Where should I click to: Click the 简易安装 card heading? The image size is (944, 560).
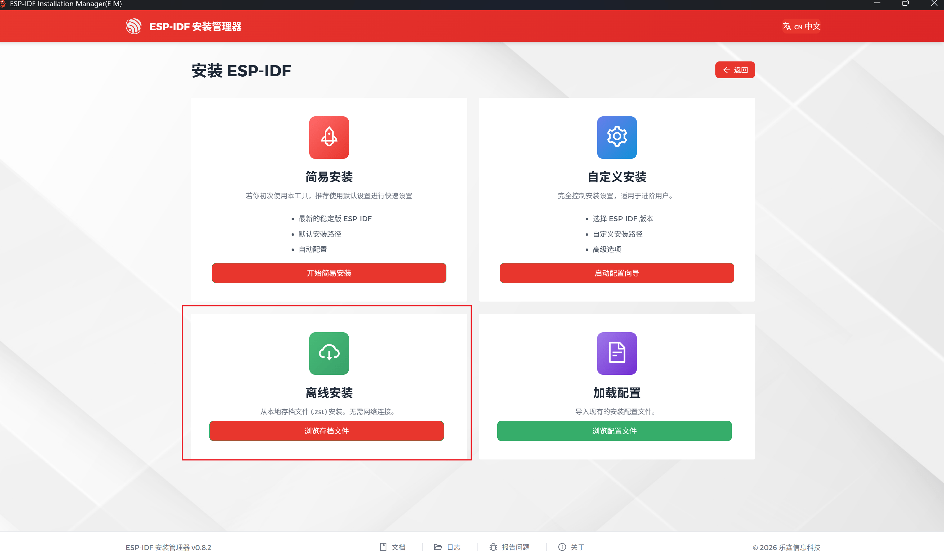pos(329,177)
